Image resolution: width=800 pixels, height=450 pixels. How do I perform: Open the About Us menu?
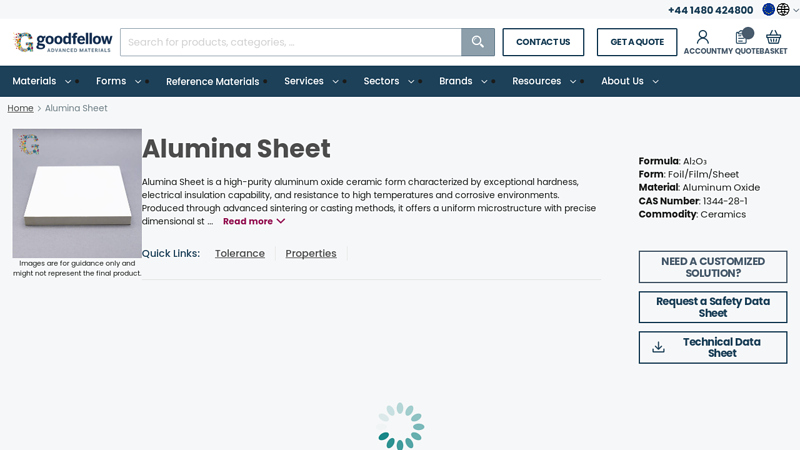coord(622,81)
